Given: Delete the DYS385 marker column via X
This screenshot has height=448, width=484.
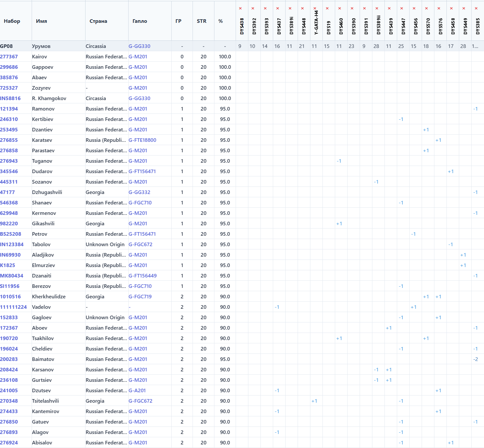Looking at the screenshot, I should pos(476,8).
